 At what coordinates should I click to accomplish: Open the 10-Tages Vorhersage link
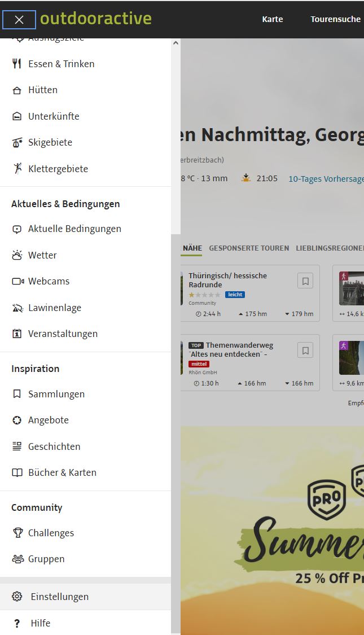coord(326,179)
